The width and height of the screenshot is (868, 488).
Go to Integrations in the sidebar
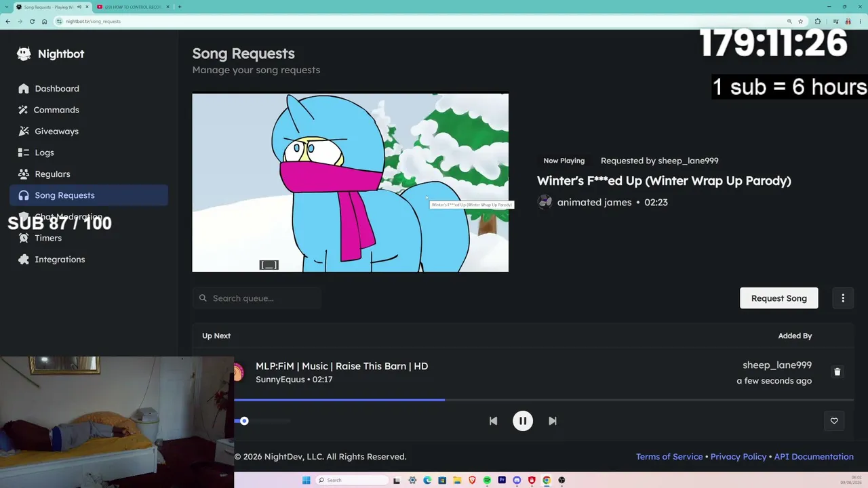point(89,259)
